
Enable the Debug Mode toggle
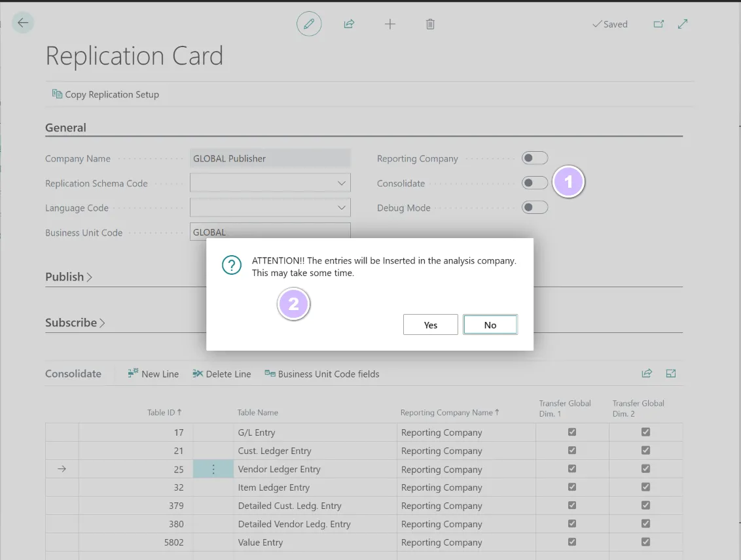tap(534, 207)
